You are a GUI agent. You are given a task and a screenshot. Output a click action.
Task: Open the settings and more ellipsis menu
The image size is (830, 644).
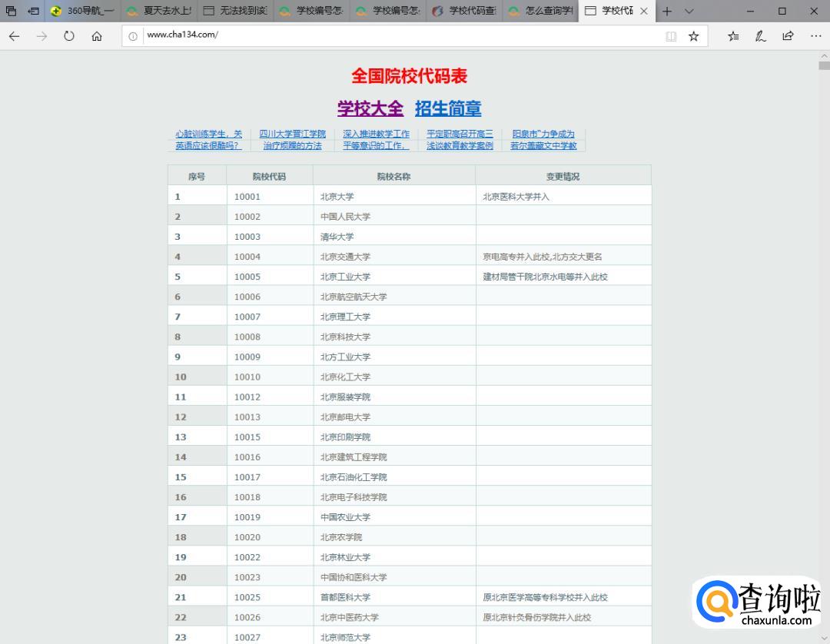815,36
